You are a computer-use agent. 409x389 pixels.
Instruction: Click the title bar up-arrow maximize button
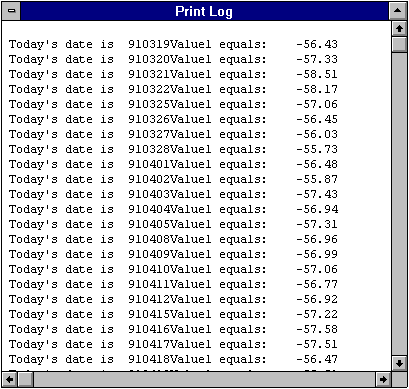coord(397,11)
